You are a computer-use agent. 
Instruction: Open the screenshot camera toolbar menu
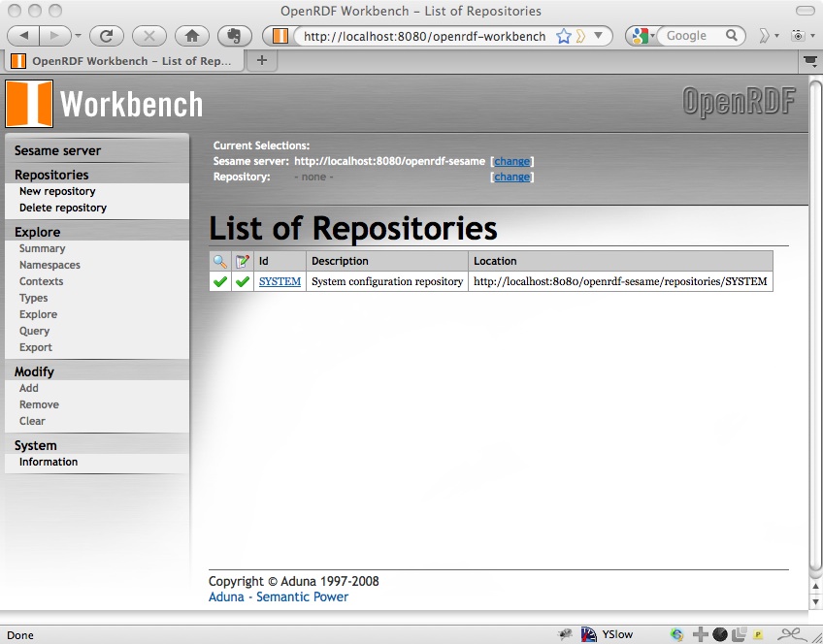pos(803,36)
